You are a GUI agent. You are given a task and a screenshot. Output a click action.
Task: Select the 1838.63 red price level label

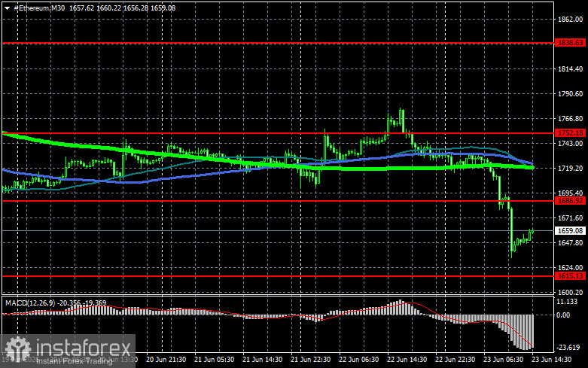point(570,43)
